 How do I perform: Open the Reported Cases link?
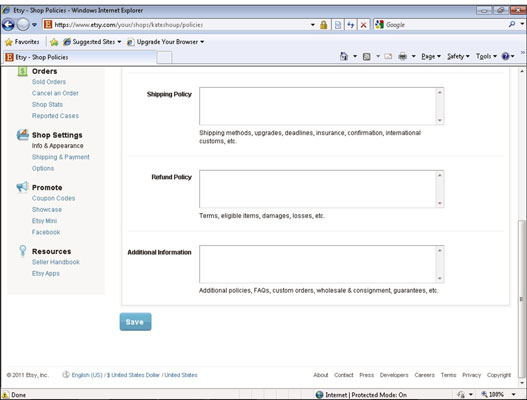[x=55, y=116]
